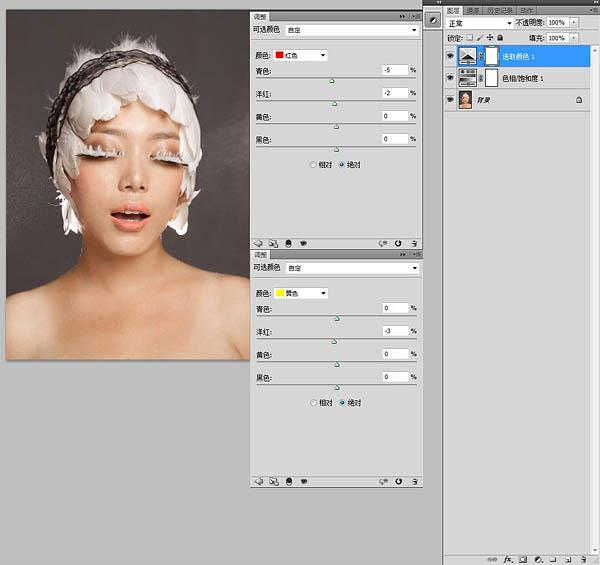This screenshot has height=565, width=600.
Task: Click the 青色 slider handle in the red panel
Action: click(x=331, y=80)
